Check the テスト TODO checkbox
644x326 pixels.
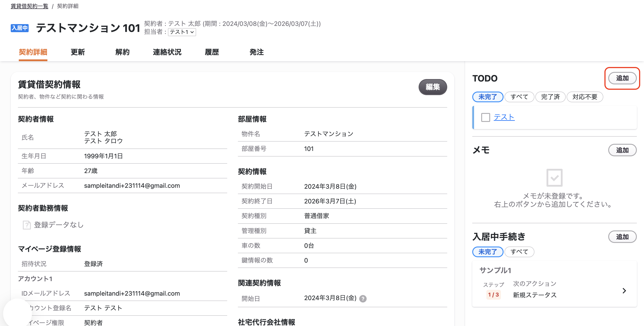point(485,117)
